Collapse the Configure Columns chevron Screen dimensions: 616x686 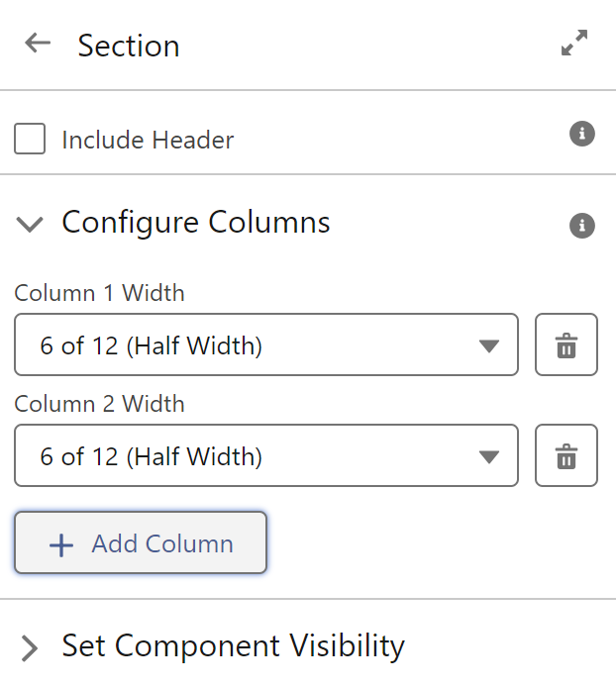click(x=30, y=225)
